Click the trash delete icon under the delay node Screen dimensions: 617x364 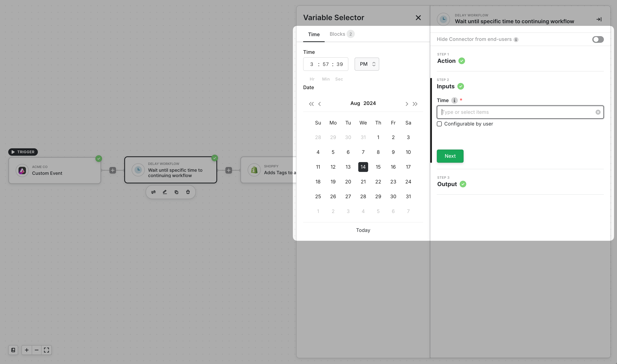pyautogui.click(x=188, y=192)
